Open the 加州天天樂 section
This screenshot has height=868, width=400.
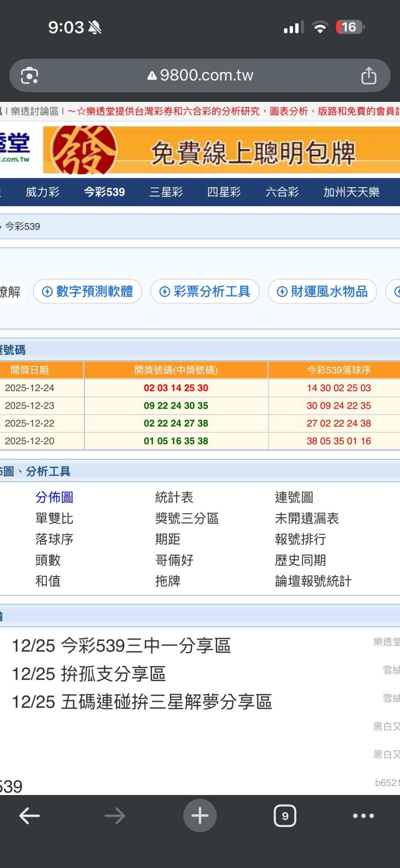351,192
